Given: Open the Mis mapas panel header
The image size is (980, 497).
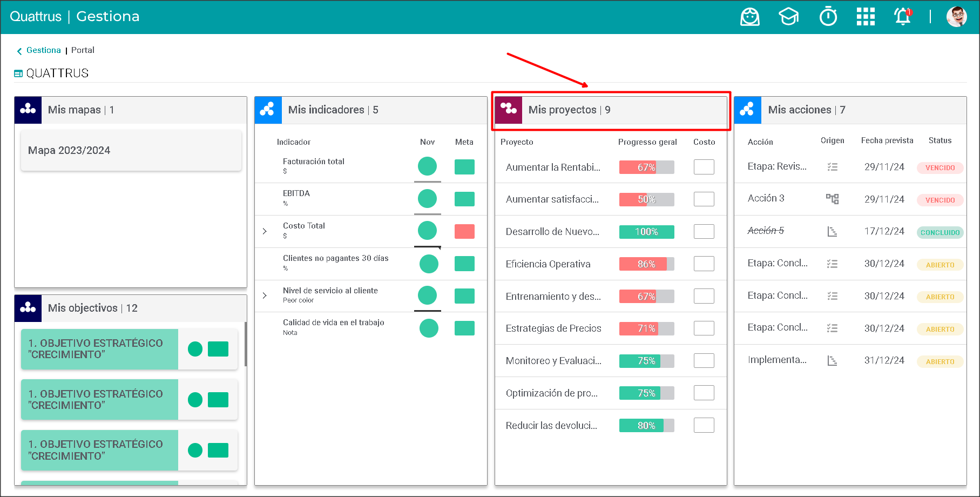Looking at the screenshot, I should [80, 110].
